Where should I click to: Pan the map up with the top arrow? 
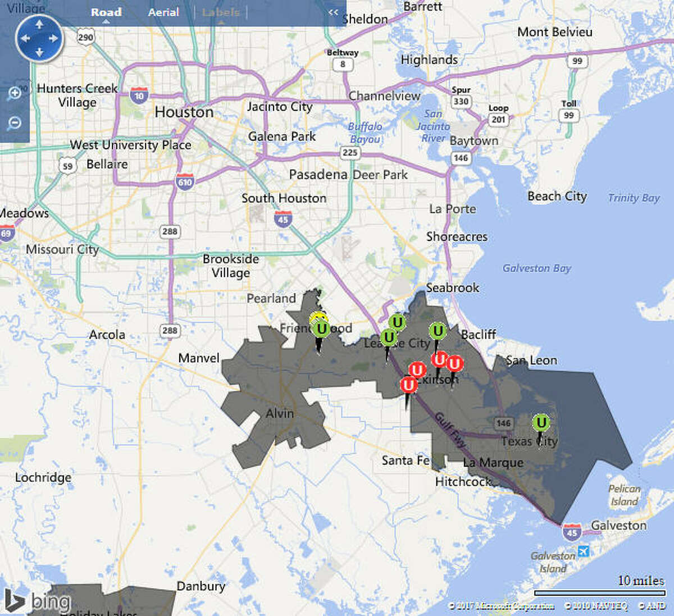(39, 25)
